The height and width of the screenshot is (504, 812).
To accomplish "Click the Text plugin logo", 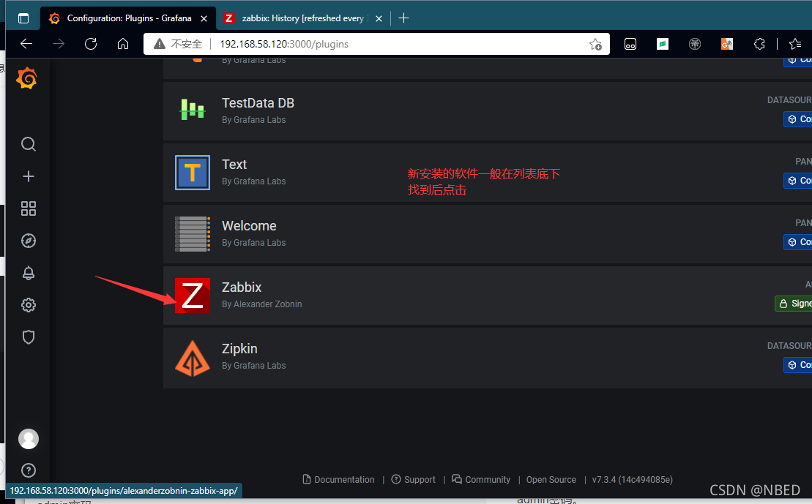I will (x=193, y=173).
